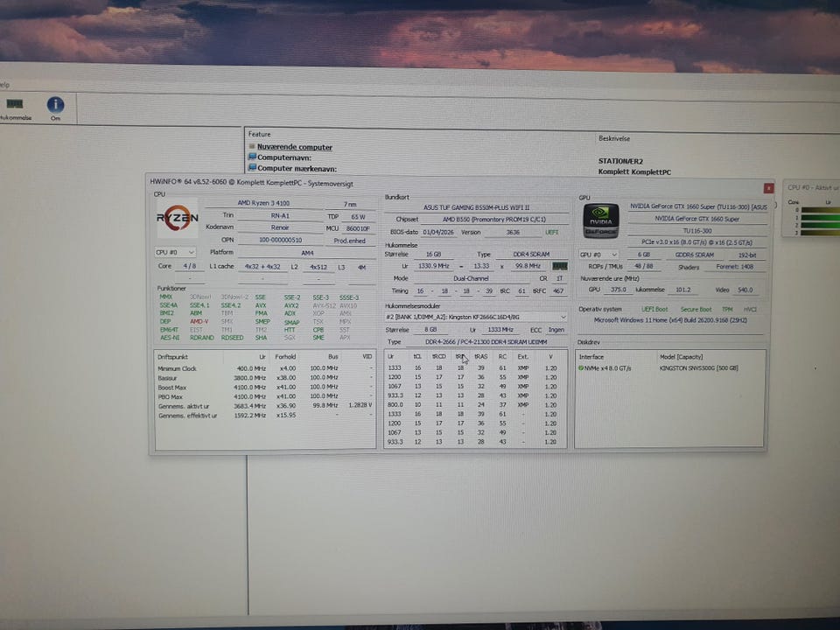Select the Minimum Clock row
This screenshot has height=630, width=840.
[265, 368]
